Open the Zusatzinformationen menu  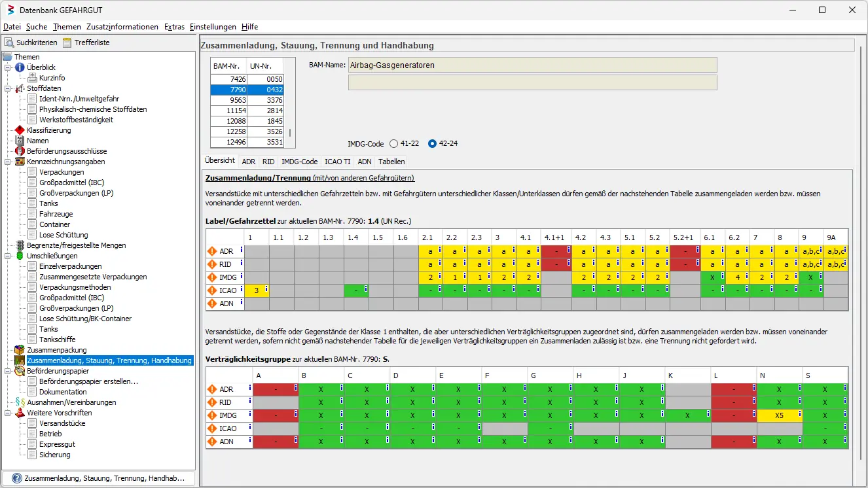(122, 27)
